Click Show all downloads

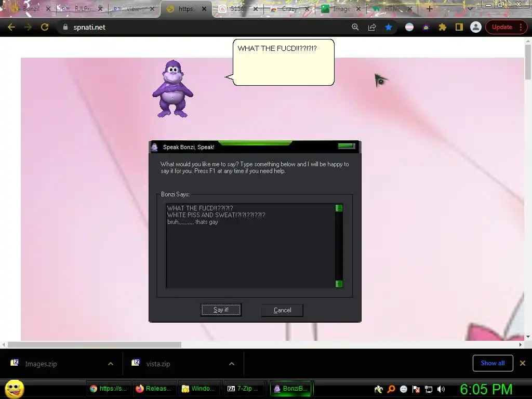[x=493, y=363]
